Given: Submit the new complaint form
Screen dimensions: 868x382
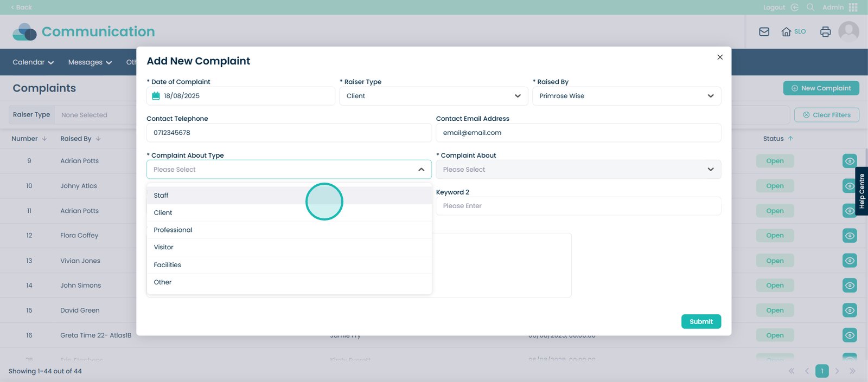Looking at the screenshot, I should click(x=701, y=322).
